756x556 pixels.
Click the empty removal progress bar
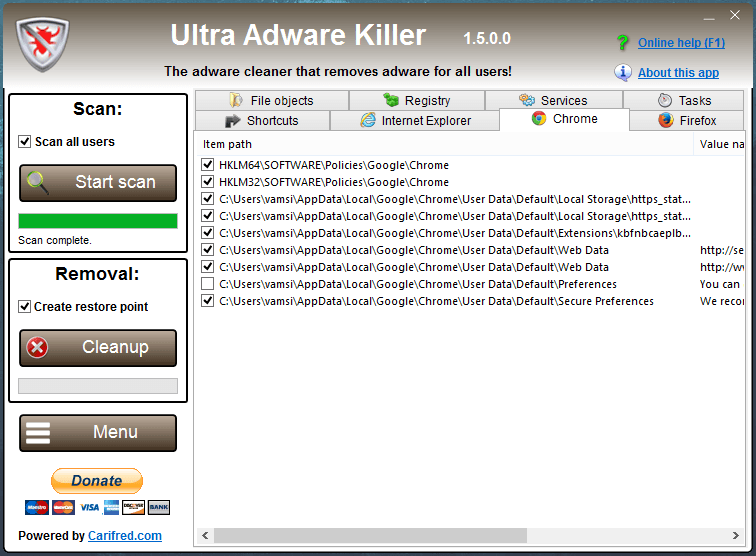click(98, 386)
